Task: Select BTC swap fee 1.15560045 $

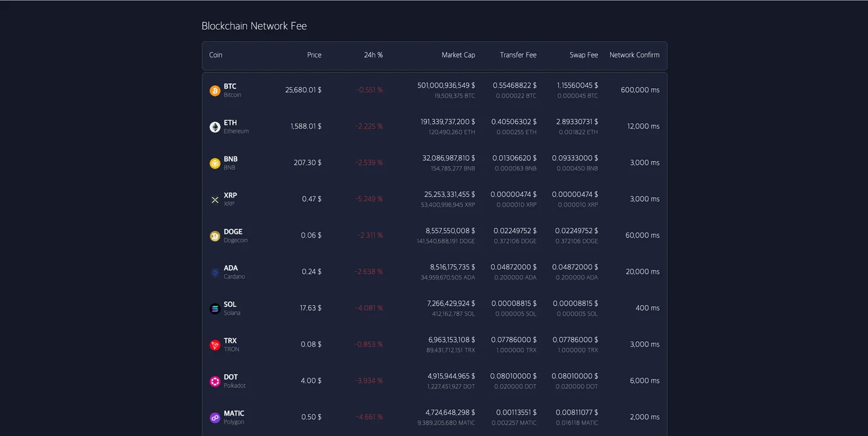Action: 577,85
